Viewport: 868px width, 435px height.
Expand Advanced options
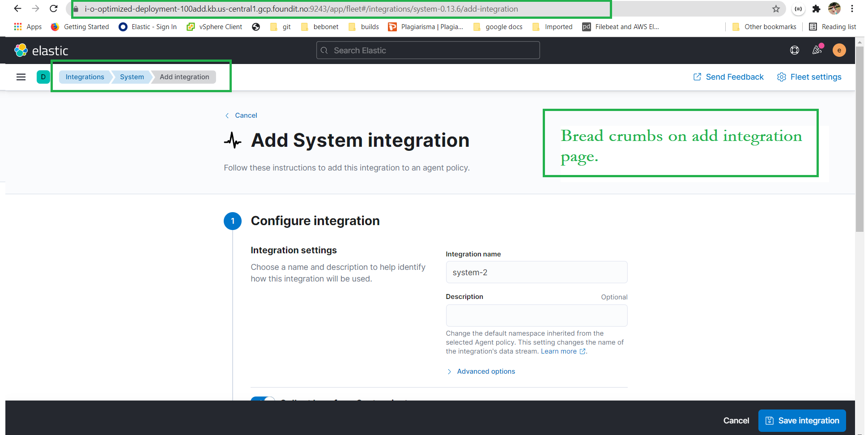[x=481, y=371]
